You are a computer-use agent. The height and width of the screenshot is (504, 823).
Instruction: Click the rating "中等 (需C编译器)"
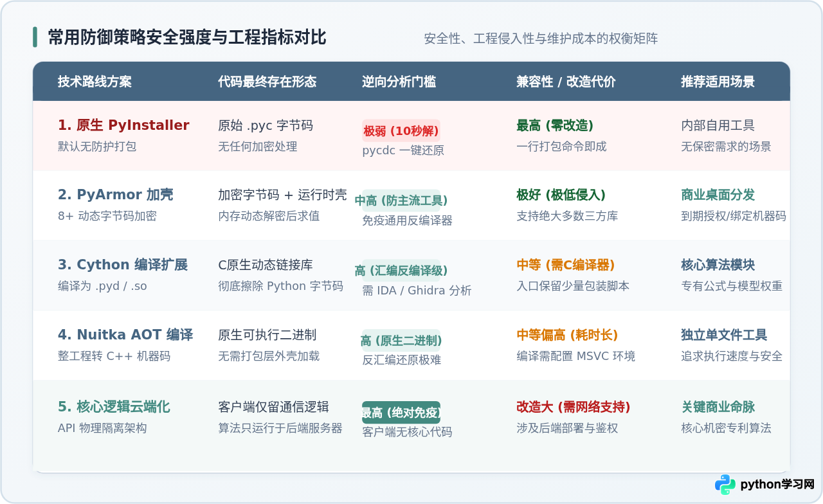[566, 265]
